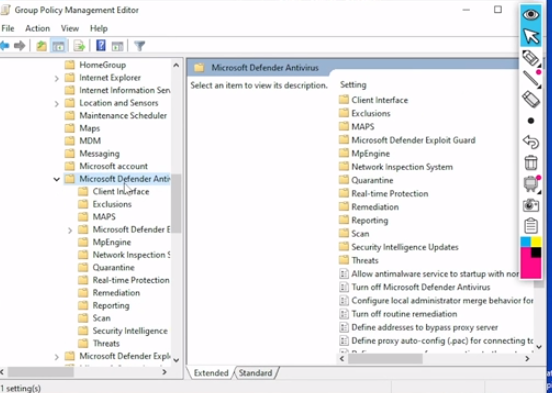Click the Filter funnel icon in the toolbar
Screen dimensions: 552x393
coord(140,46)
